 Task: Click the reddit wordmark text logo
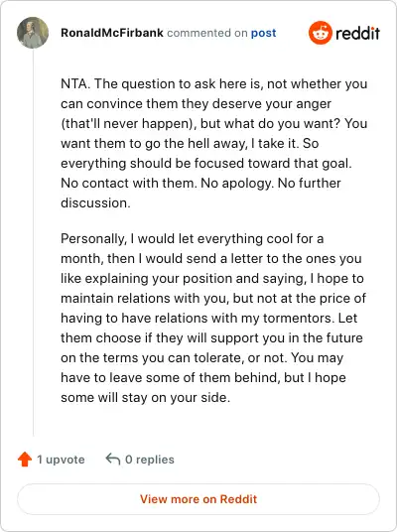pyautogui.click(x=357, y=34)
